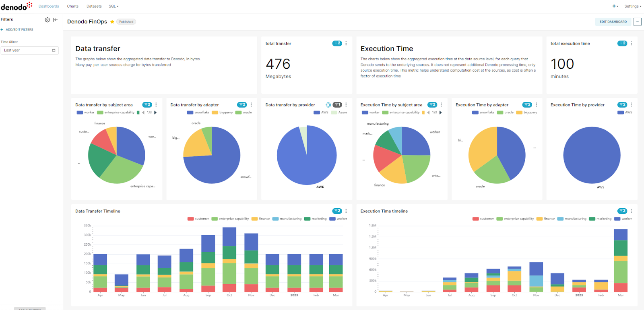The width and height of the screenshot is (644, 310).
Task: Toggle customer series in Data Transfer Timeline legend
Action: (x=198, y=219)
